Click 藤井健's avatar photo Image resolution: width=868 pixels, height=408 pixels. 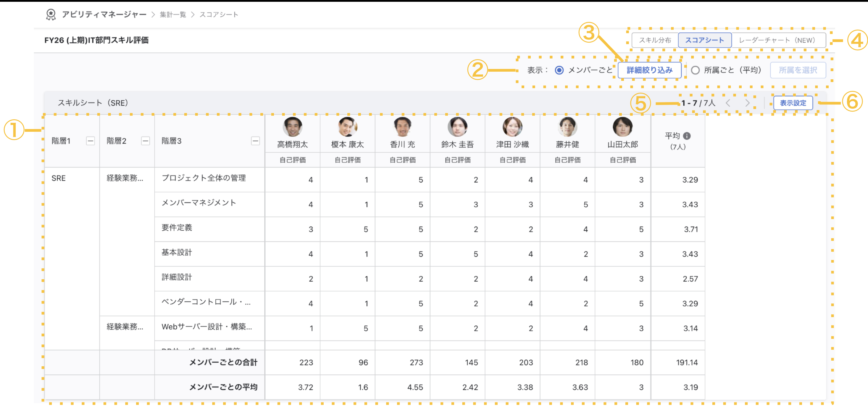(x=567, y=127)
